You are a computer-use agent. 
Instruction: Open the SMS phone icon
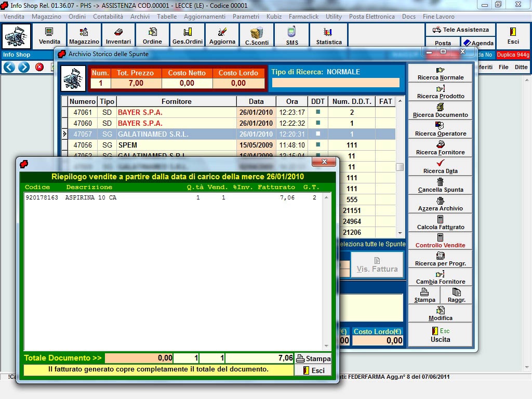click(292, 35)
